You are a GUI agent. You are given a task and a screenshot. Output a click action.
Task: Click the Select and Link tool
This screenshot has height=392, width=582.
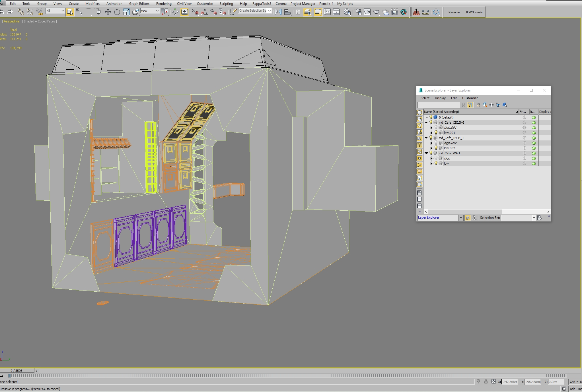pyautogui.click(x=20, y=12)
